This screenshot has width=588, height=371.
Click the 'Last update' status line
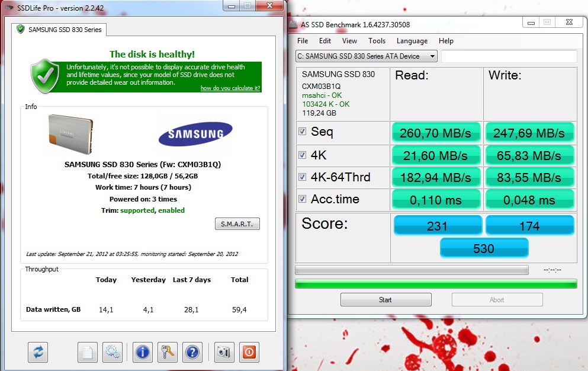pos(132,254)
